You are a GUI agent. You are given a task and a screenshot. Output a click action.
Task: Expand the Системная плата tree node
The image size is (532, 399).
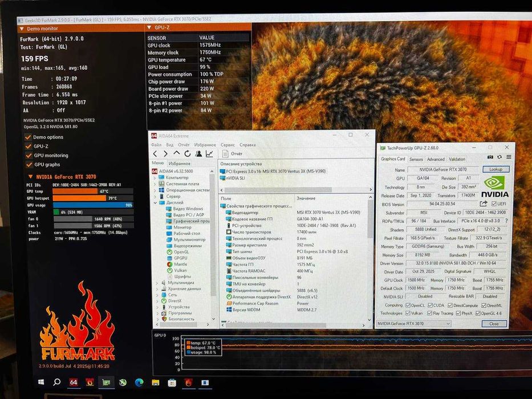pyautogui.click(x=156, y=184)
